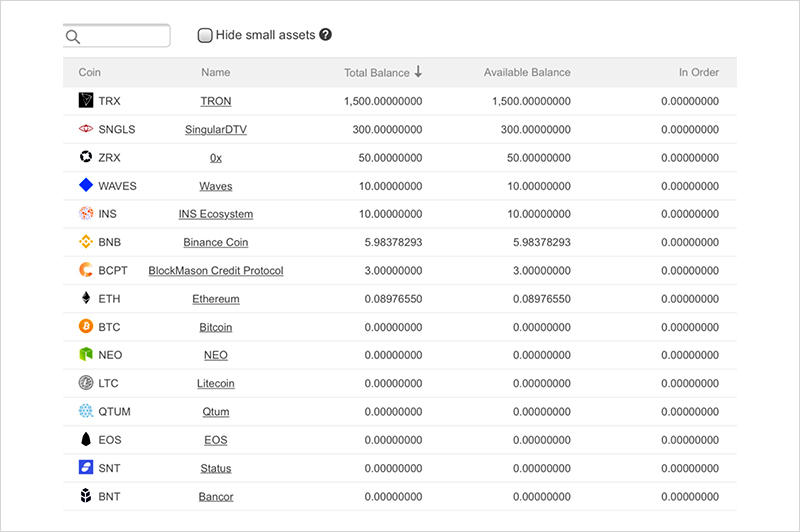
Task: Click the WAVES ticker text
Action: (117, 186)
